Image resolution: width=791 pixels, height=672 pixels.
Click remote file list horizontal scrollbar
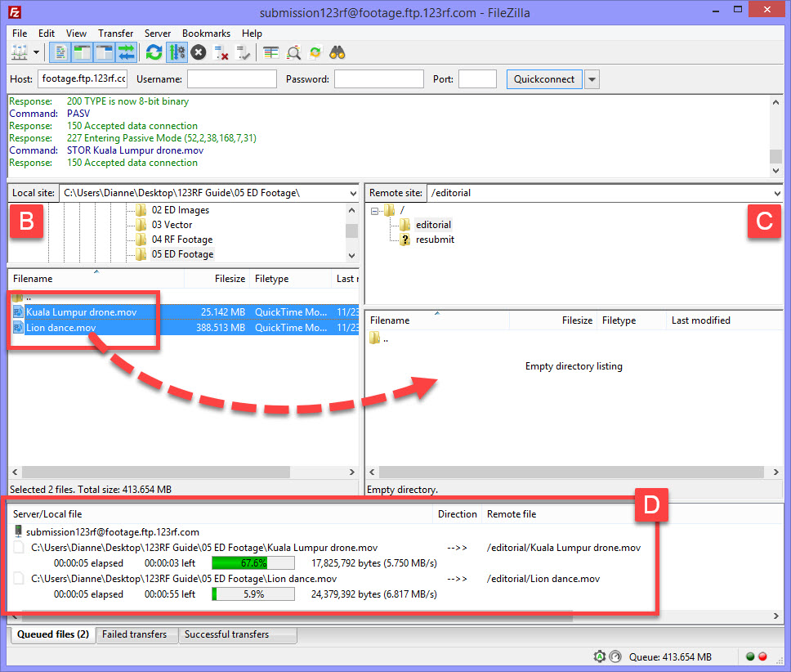pos(571,472)
